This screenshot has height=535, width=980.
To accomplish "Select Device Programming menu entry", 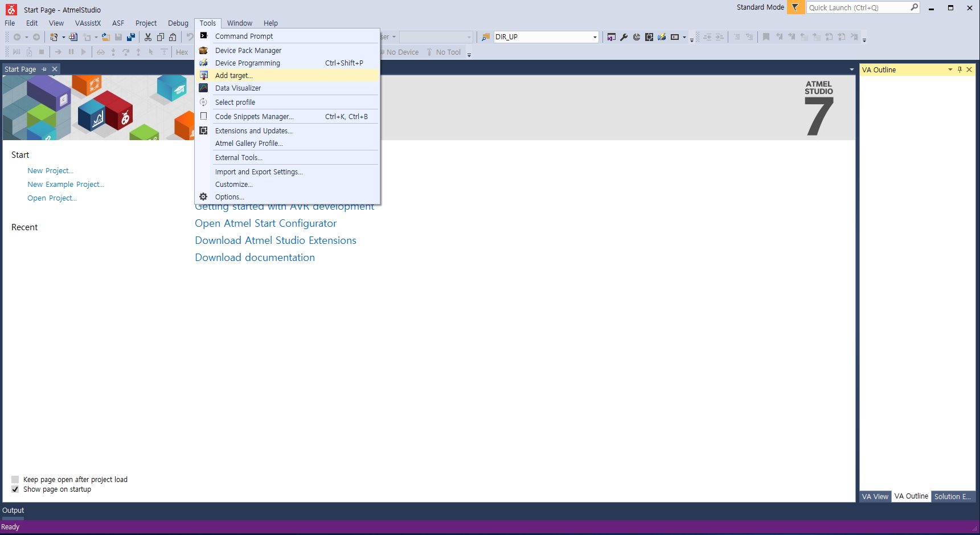I will tap(288, 63).
